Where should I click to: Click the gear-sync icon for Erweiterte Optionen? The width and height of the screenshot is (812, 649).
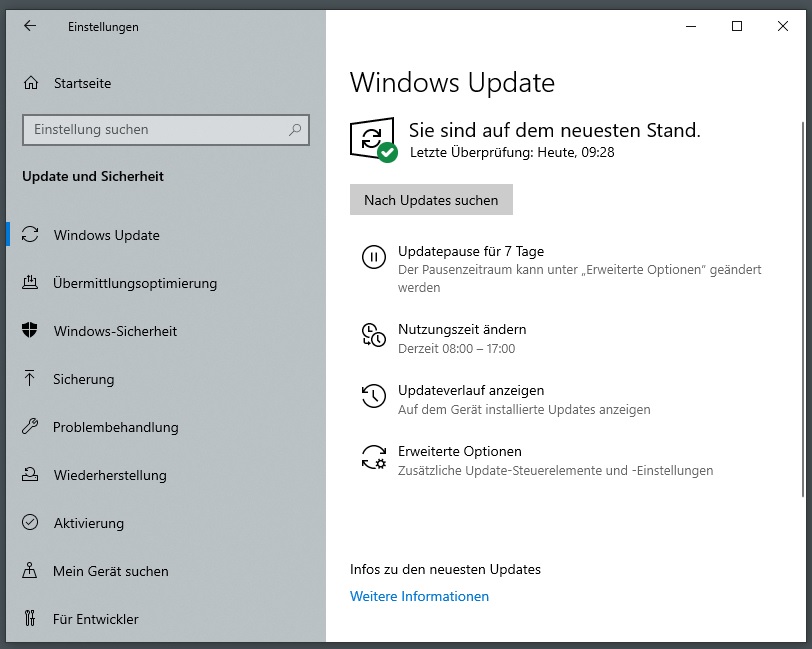pos(373,457)
